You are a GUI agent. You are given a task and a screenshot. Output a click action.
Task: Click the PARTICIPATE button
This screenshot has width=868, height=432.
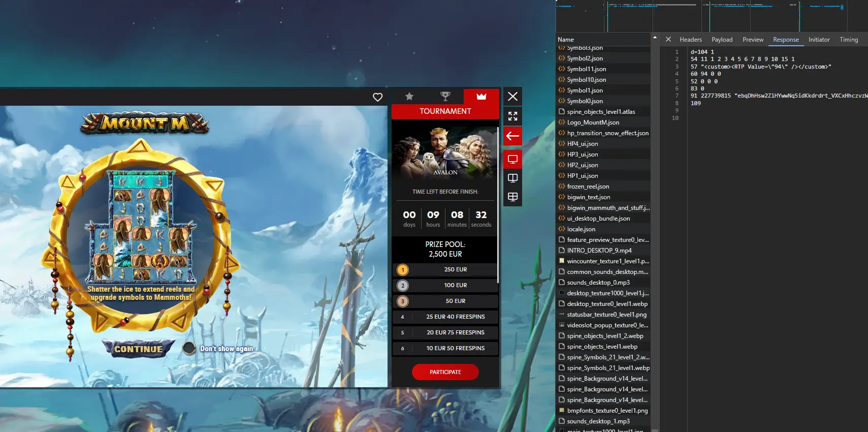pos(445,372)
